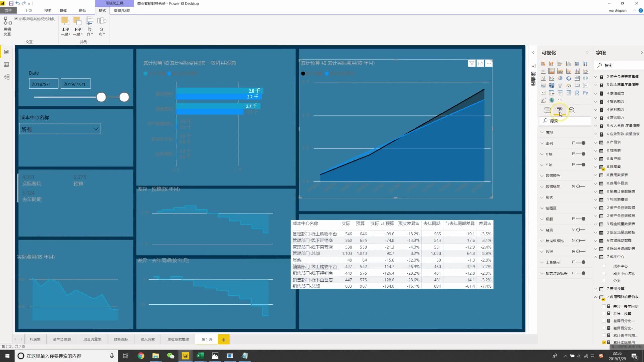The height and width of the screenshot is (362, 644).
Task: Open the 文件 menu
Action: 8,10
